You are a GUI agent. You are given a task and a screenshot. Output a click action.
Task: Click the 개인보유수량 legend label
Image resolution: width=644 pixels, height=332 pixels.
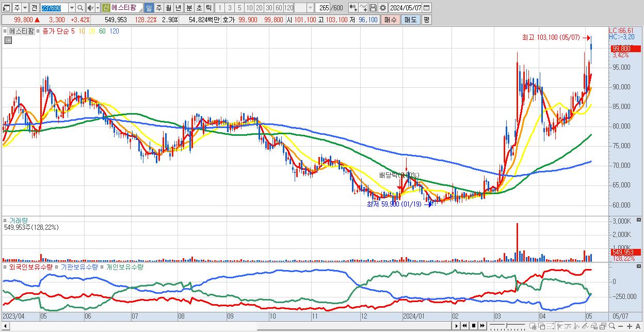125,267
